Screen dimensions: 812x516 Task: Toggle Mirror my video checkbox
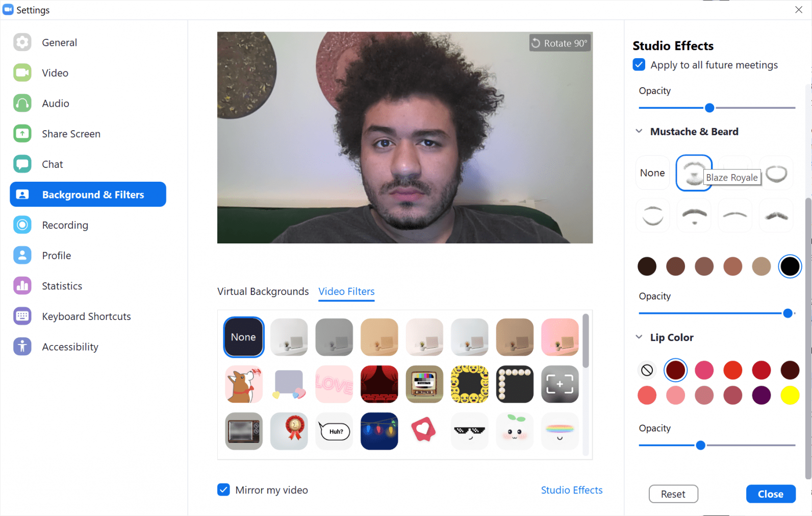point(223,490)
